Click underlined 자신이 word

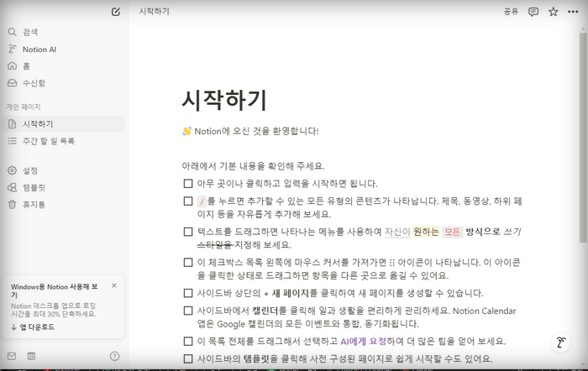[x=397, y=232]
